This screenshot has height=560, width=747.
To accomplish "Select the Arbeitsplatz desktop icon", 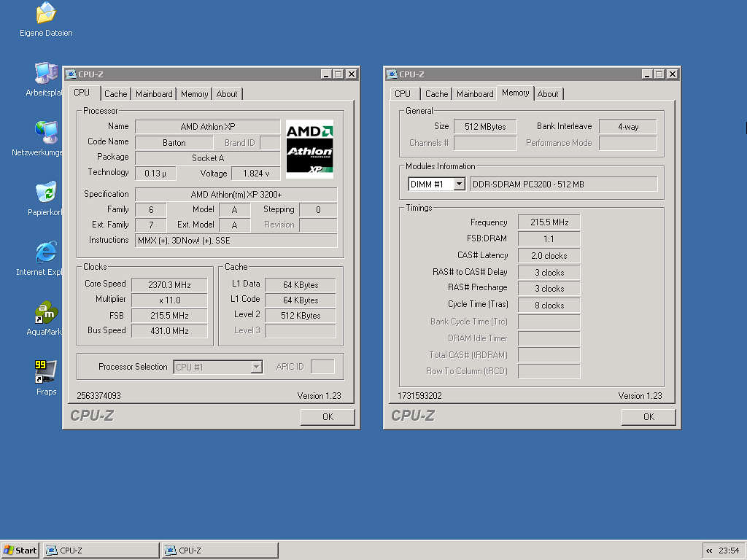I will tap(46, 74).
